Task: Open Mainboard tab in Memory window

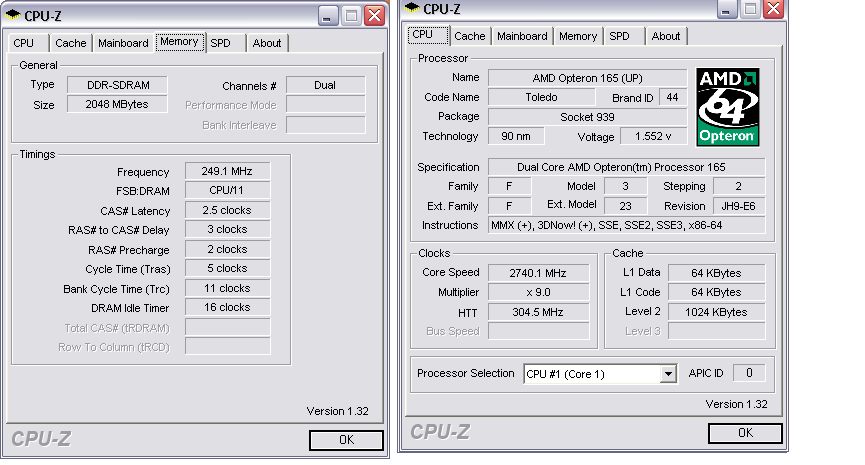Action: [x=123, y=43]
